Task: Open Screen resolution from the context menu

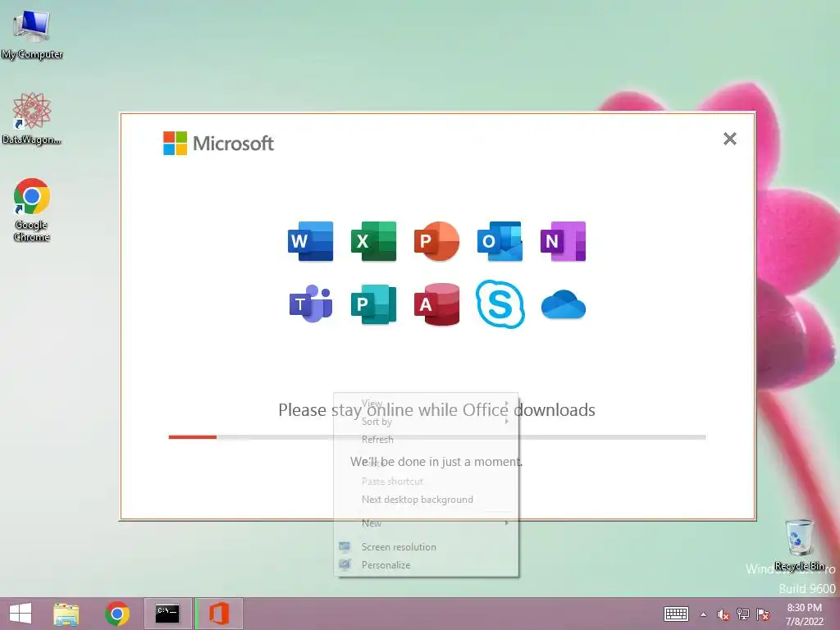Action: click(x=426, y=547)
